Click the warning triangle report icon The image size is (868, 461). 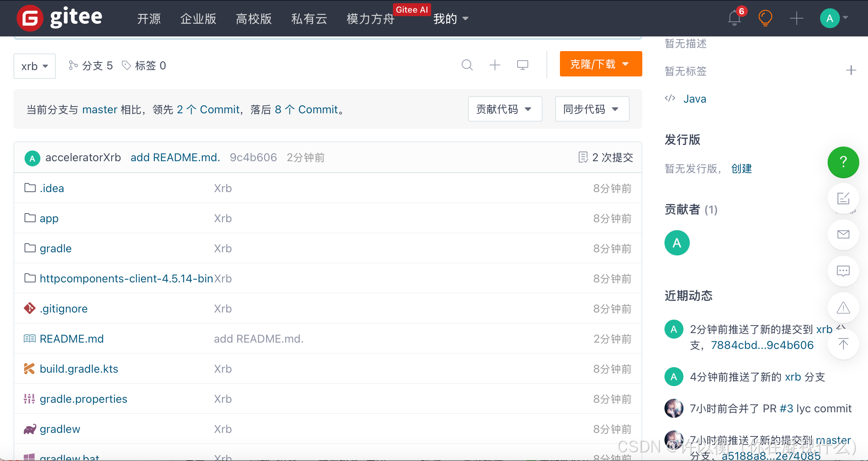843,308
